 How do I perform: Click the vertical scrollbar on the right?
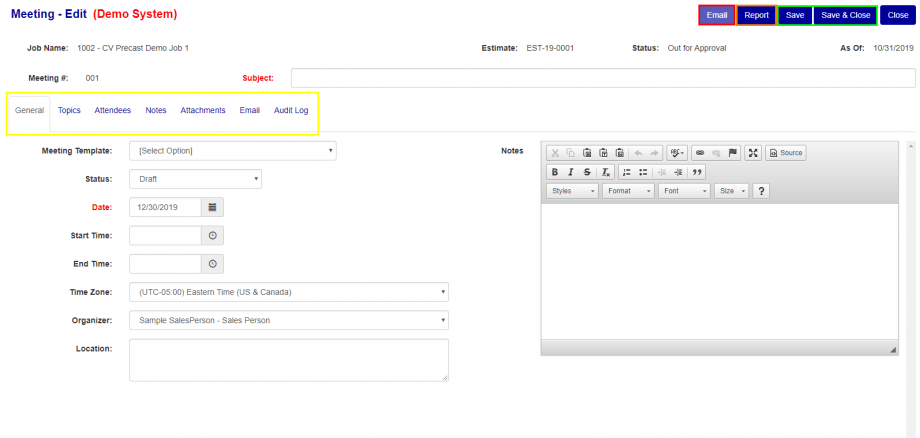[x=911, y=290]
